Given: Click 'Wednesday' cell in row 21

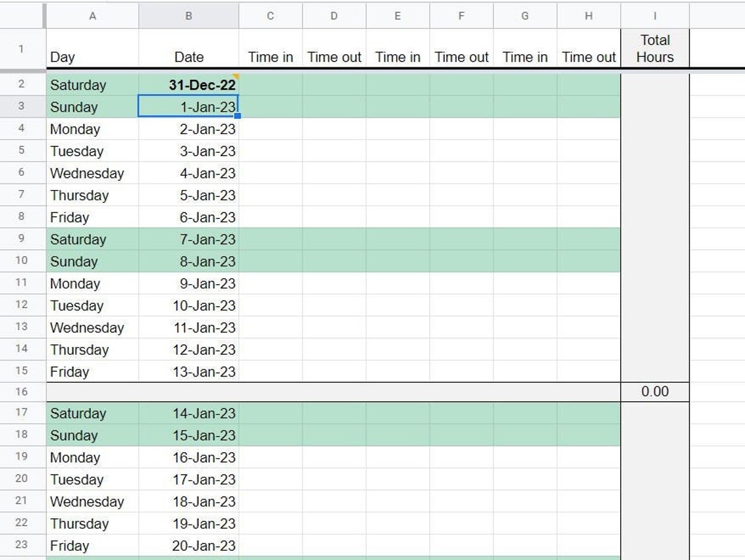Looking at the screenshot, I should [93, 501].
